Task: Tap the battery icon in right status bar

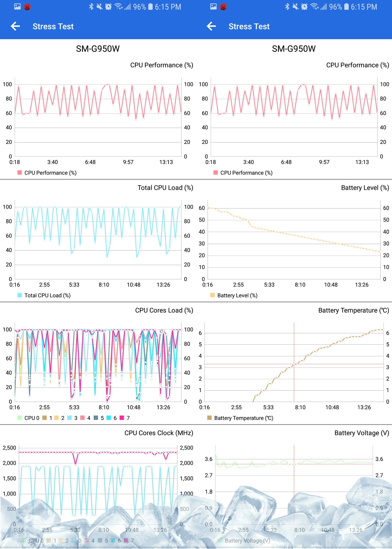Action: [x=346, y=7]
